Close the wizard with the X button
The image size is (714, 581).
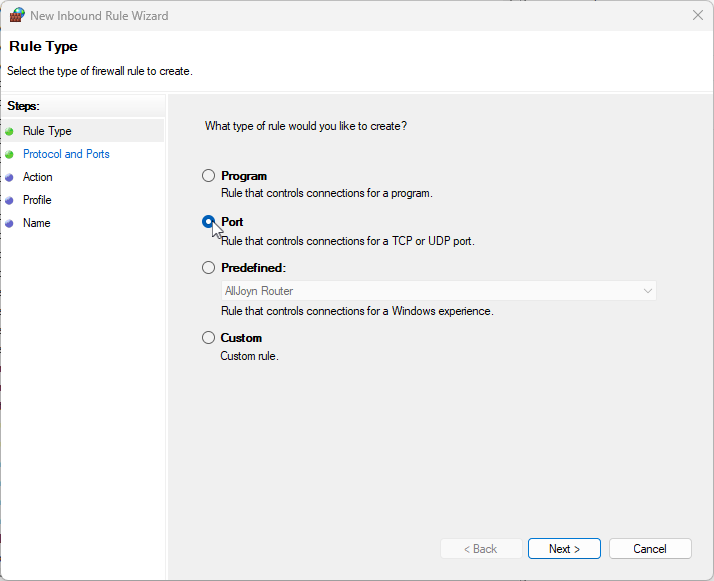coord(698,15)
